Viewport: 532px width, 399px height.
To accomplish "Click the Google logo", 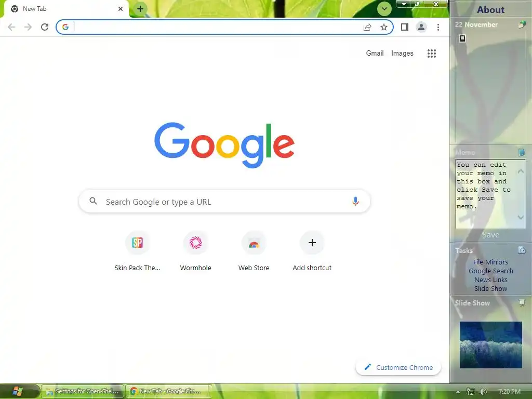I will tap(224, 145).
